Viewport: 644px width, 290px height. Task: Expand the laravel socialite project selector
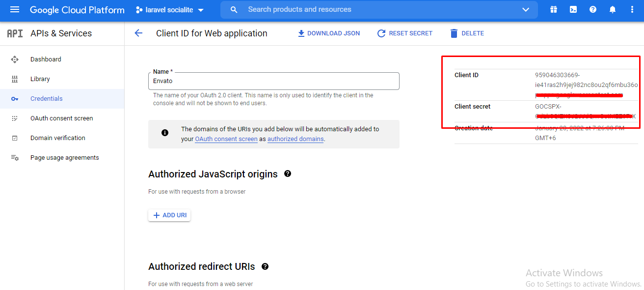pyautogui.click(x=170, y=10)
